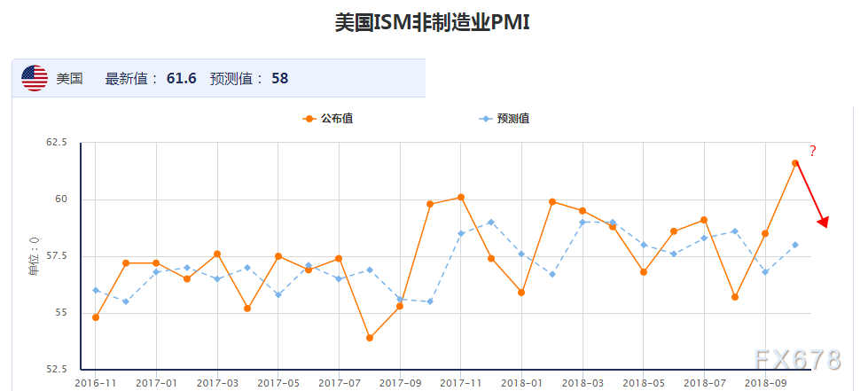
Task: Select the last blue forecast point at 58
Action: click(x=795, y=245)
